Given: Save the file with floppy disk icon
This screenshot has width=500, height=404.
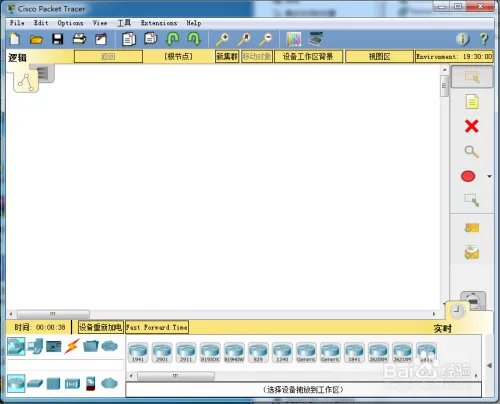Looking at the screenshot, I should click(x=58, y=39).
